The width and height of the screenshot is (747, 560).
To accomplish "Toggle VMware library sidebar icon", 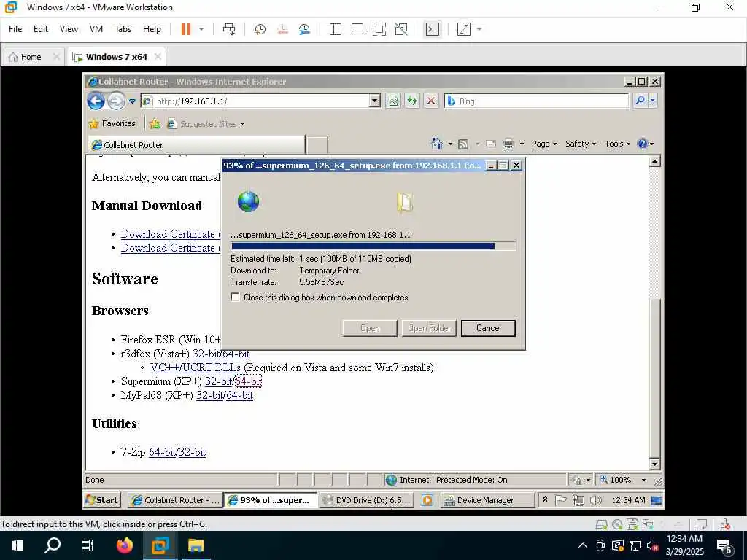I will (336, 29).
